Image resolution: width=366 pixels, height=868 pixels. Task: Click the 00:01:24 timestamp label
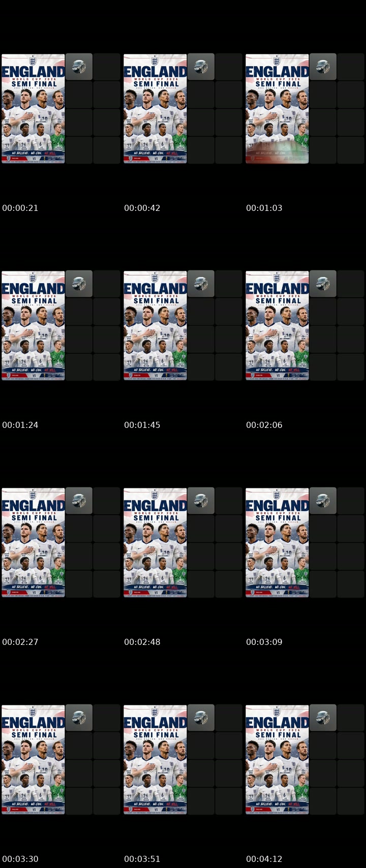click(x=20, y=425)
